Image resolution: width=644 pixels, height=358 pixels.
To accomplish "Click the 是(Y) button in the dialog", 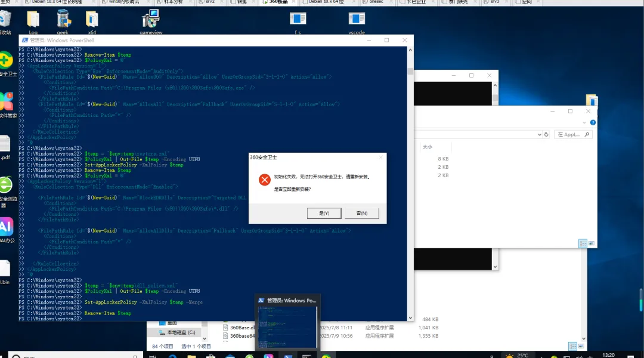I will (x=324, y=213).
